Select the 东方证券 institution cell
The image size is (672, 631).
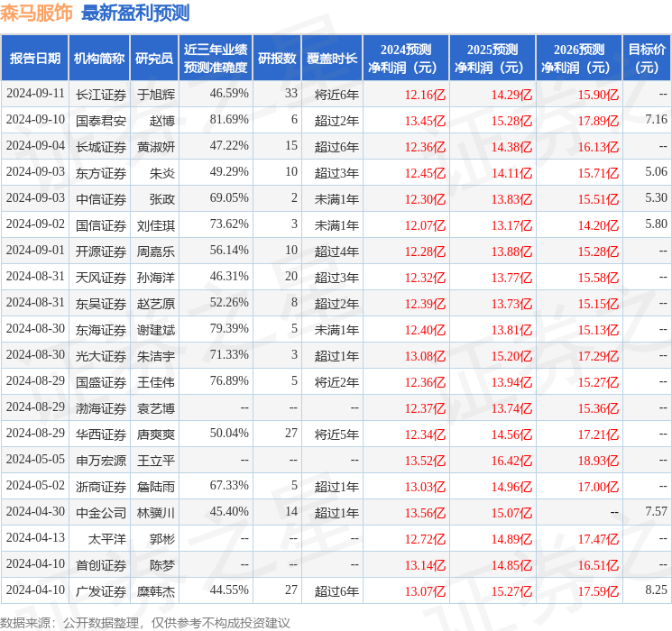click(x=101, y=173)
